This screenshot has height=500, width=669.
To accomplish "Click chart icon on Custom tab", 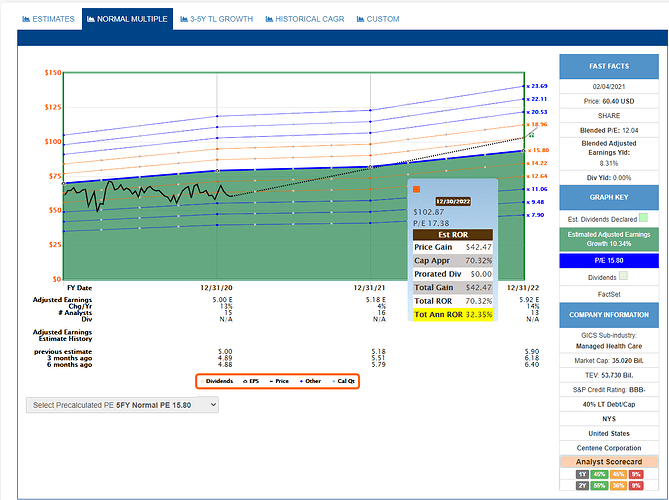I will pyautogui.click(x=361, y=19).
